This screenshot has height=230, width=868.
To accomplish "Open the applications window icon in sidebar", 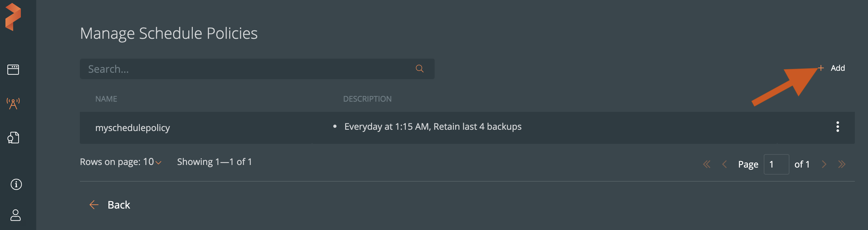I will (13, 70).
